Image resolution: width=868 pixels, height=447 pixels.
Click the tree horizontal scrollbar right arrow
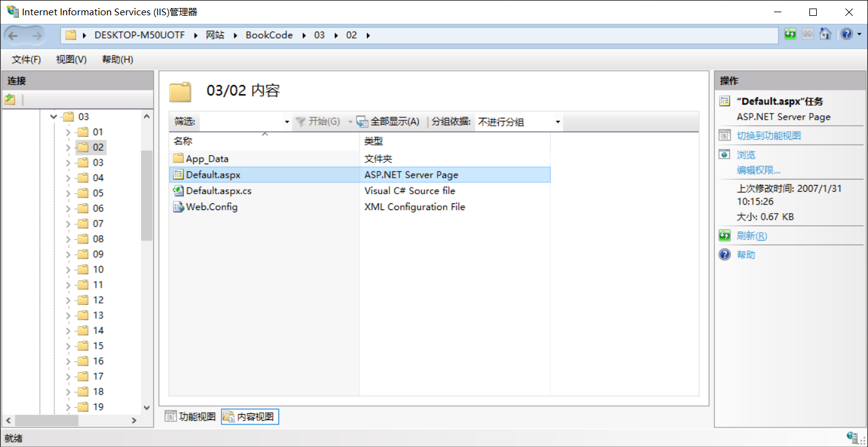point(134,421)
